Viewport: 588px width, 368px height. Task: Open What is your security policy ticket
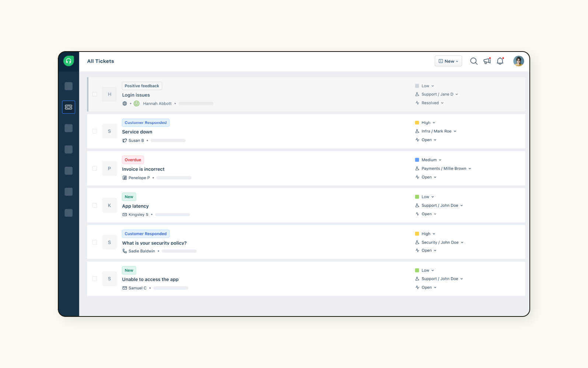tap(154, 243)
